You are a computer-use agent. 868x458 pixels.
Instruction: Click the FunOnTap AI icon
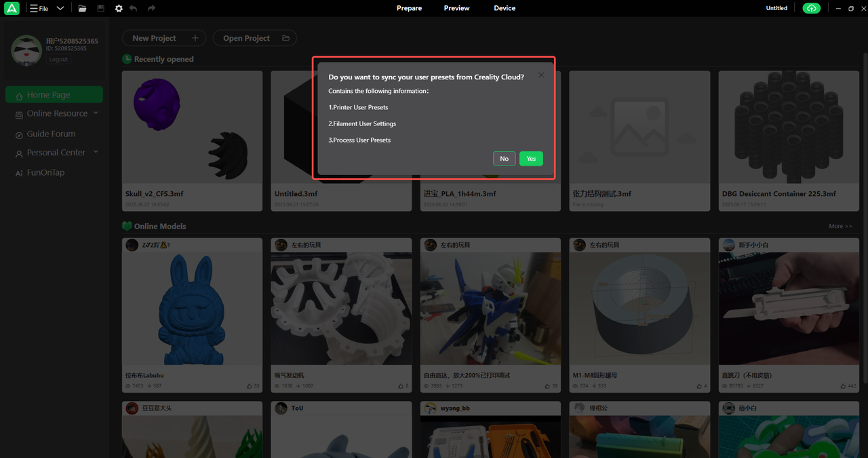pyautogui.click(x=20, y=174)
